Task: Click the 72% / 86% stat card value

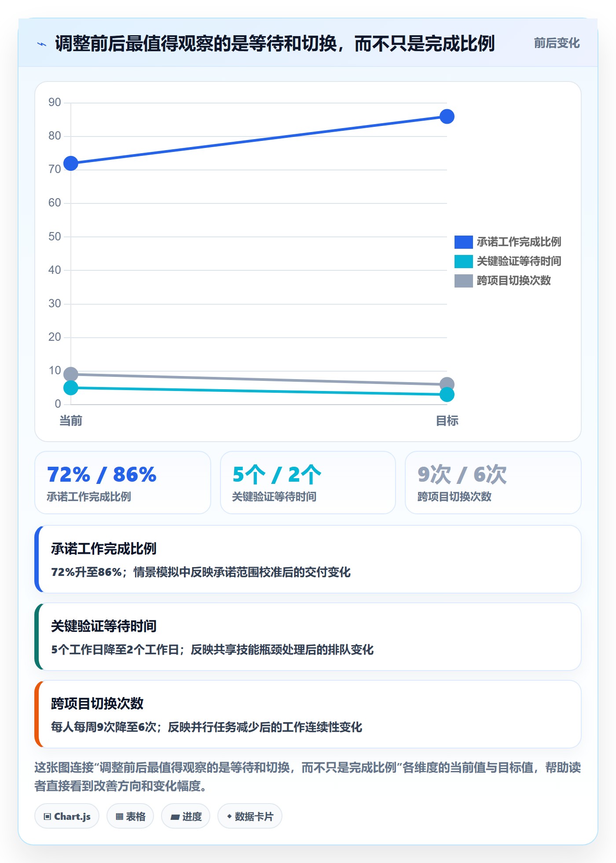Action: coord(102,475)
